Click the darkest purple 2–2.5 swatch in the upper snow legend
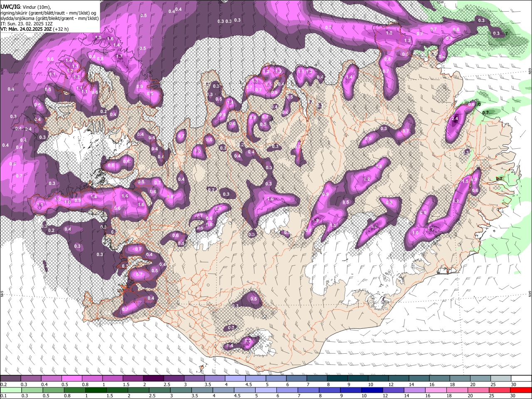Screen dimensions: 532x399 [x=153, y=379]
